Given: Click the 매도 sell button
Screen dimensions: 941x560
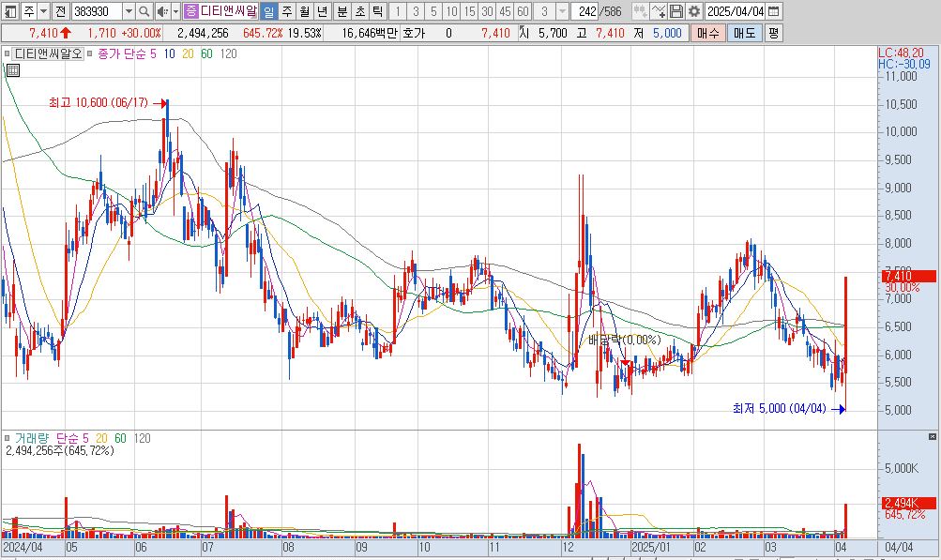Looking at the screenshot, I should pyautogui.click(x=745, y=33).
